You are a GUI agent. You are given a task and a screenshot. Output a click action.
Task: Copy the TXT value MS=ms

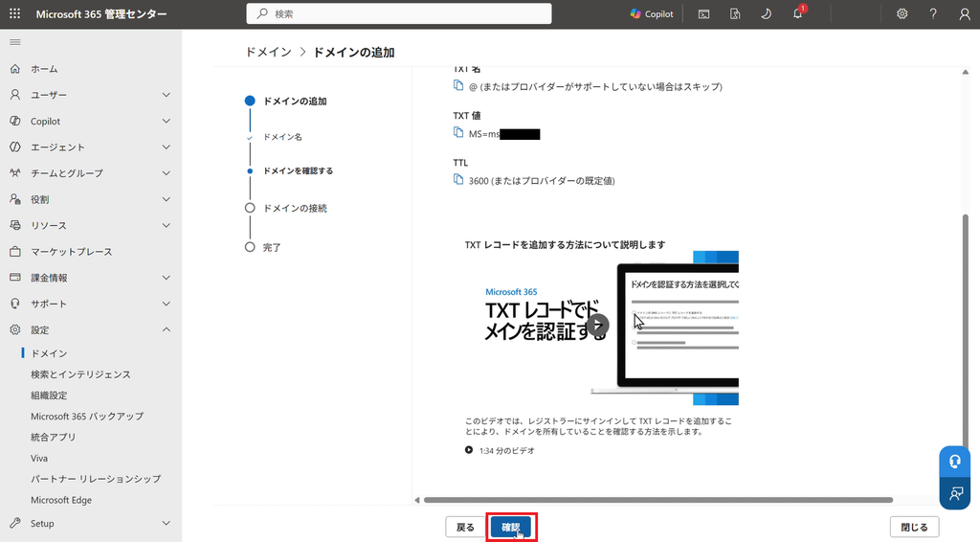[458, 132]
